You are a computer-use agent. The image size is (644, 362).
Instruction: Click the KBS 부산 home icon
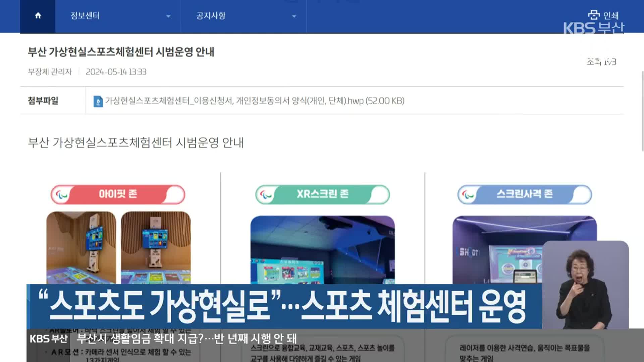click(38, 15)
